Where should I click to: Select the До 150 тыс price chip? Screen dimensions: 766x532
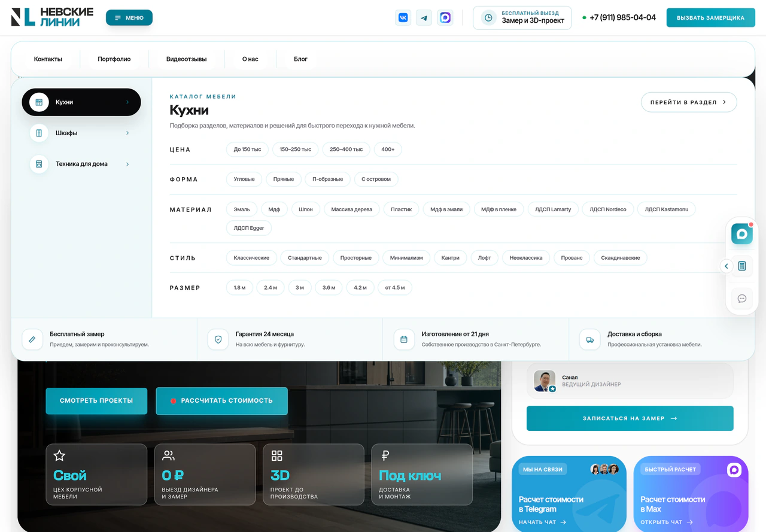pos(247,150)
